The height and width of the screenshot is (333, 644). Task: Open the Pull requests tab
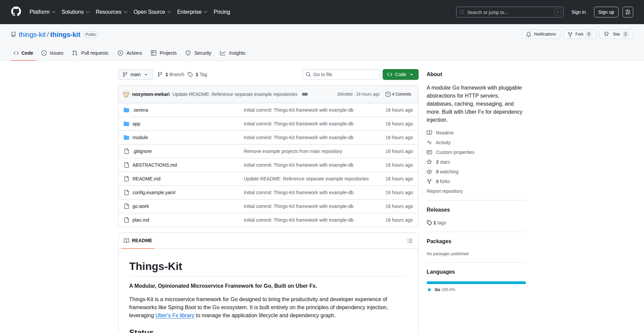(90, 53)
